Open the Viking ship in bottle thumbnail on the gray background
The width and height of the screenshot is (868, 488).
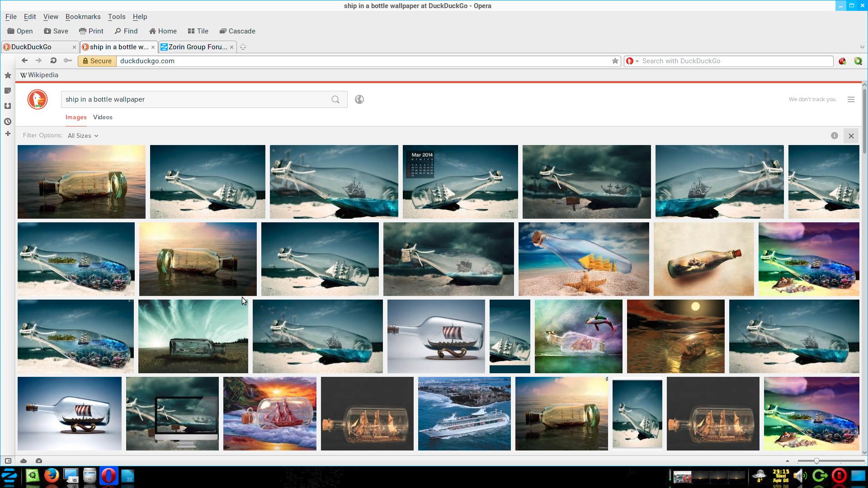436,336
